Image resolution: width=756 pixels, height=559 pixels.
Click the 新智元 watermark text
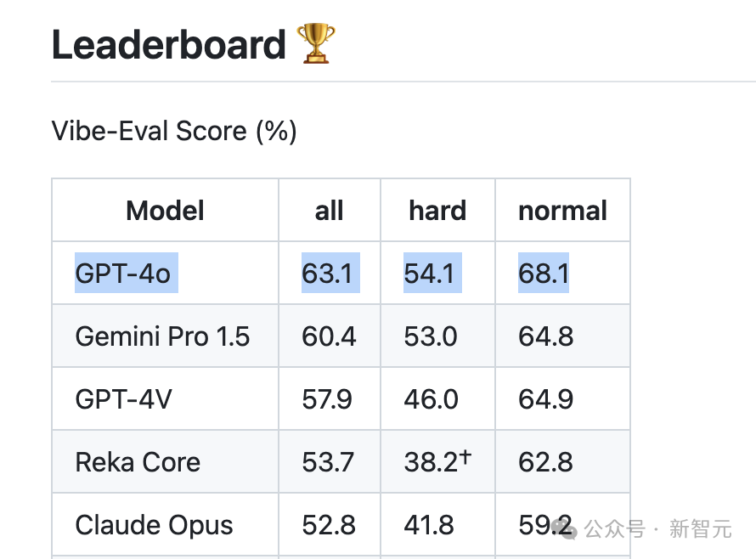coord(701,529)
